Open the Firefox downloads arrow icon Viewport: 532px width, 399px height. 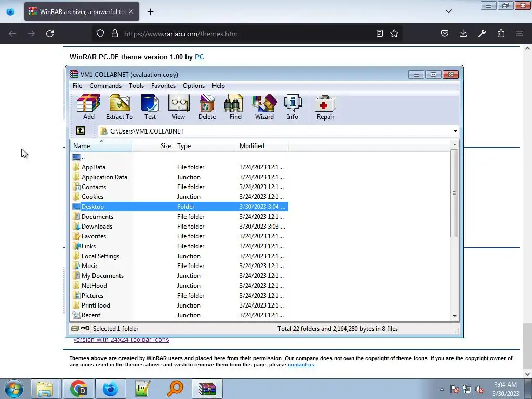(x=463, y=33)
